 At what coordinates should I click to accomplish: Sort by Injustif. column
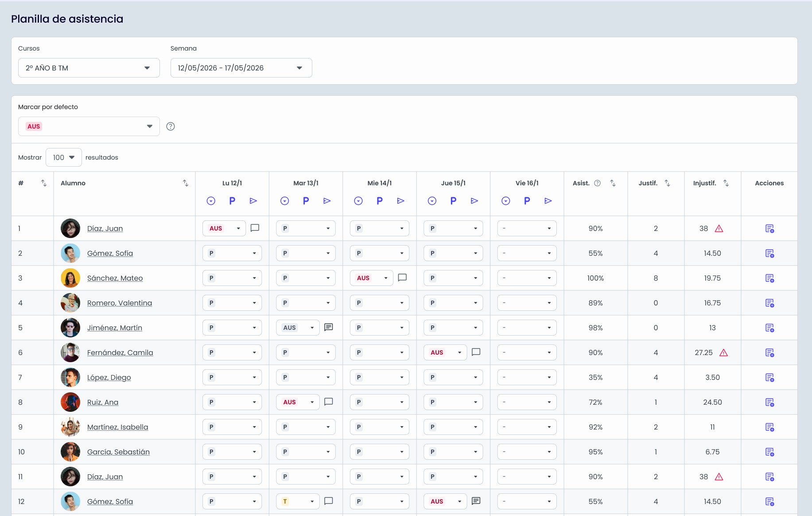pyautogui.click(x=726, y=183)
